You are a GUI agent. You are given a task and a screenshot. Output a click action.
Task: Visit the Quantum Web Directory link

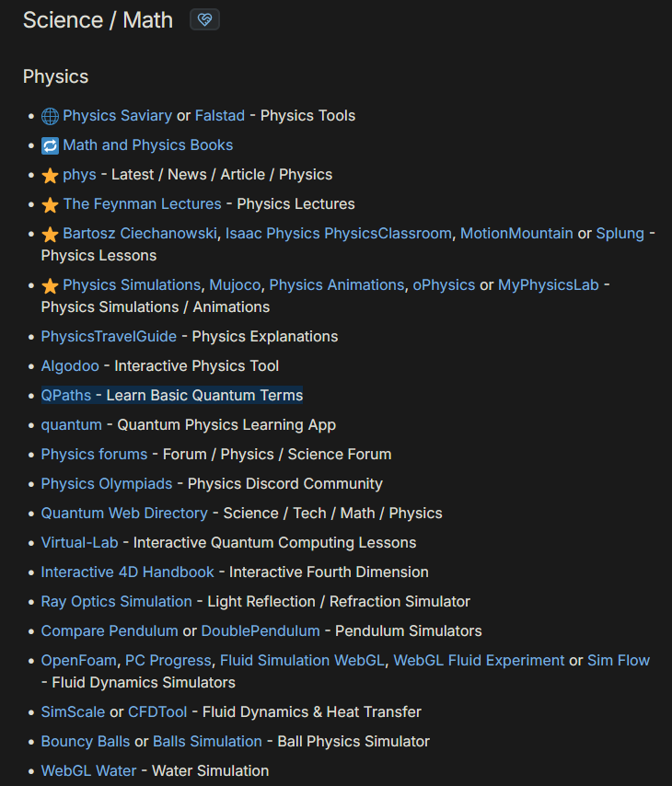(124, 513)
